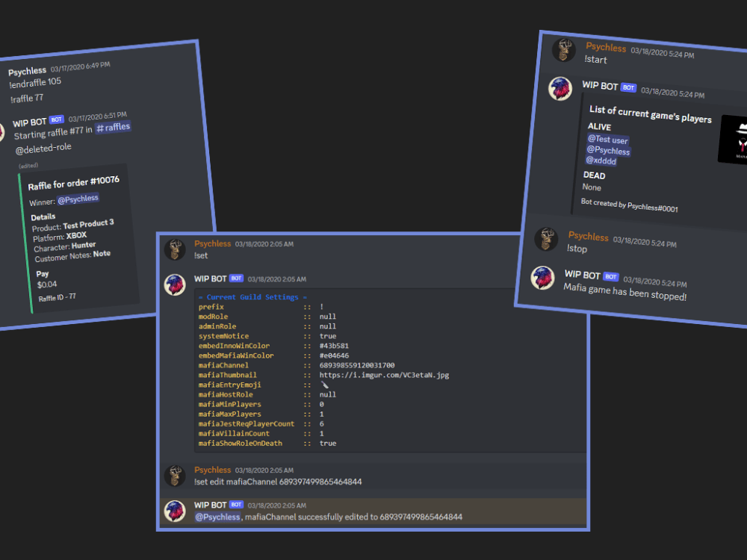
Task: Click the @Test user mention under ALIVE
Action: click(607, 139)
